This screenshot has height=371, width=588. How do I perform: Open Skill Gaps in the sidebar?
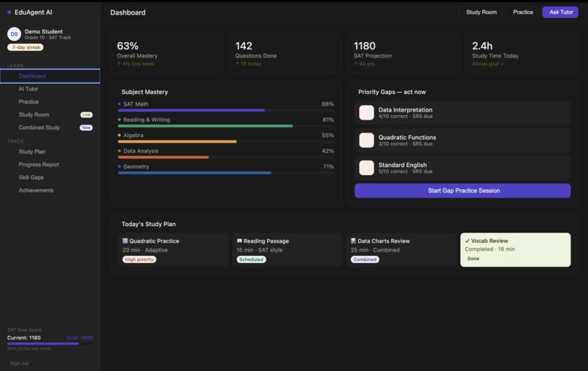(x=50, y=178)
